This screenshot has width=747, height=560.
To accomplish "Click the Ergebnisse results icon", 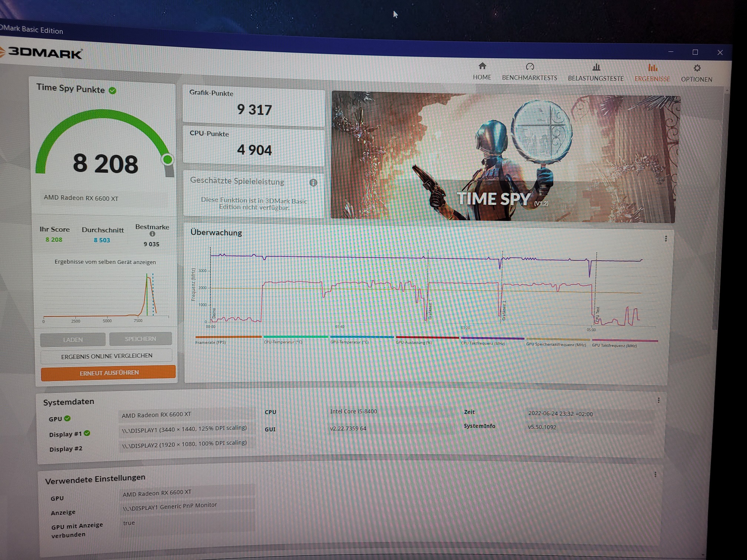I will [653, 68].
